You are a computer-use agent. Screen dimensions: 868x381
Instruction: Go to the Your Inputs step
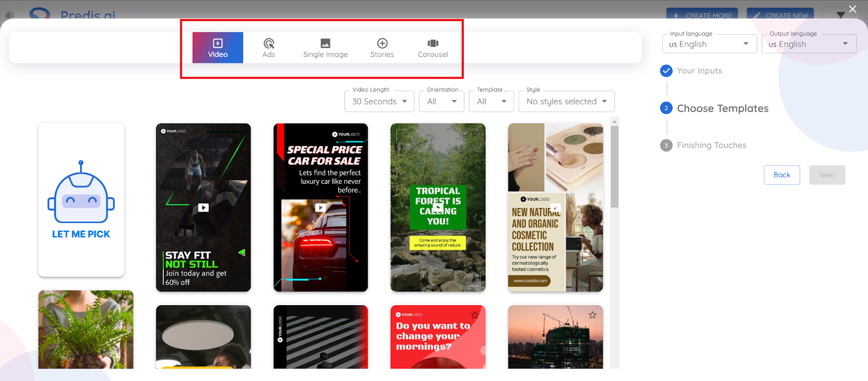coord(699,70)
